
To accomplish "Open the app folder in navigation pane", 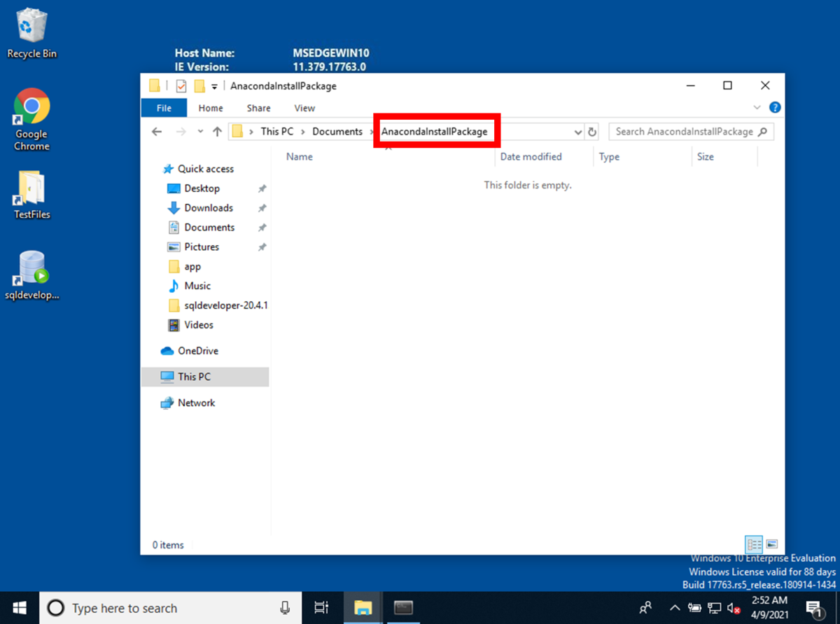I will coord(192,267).
